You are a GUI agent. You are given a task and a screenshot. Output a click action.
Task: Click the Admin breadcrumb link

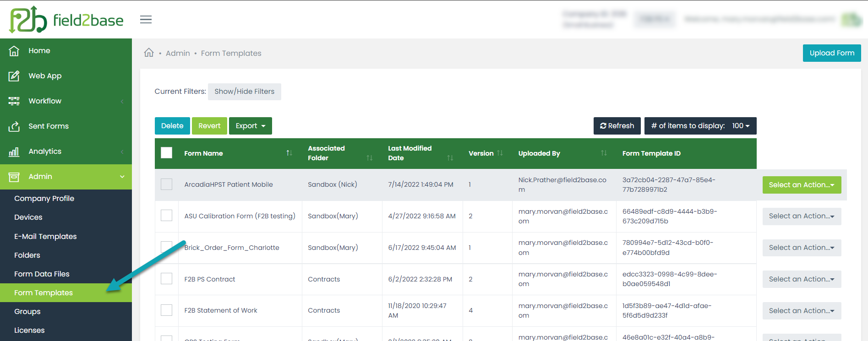(x=178, y=53)
